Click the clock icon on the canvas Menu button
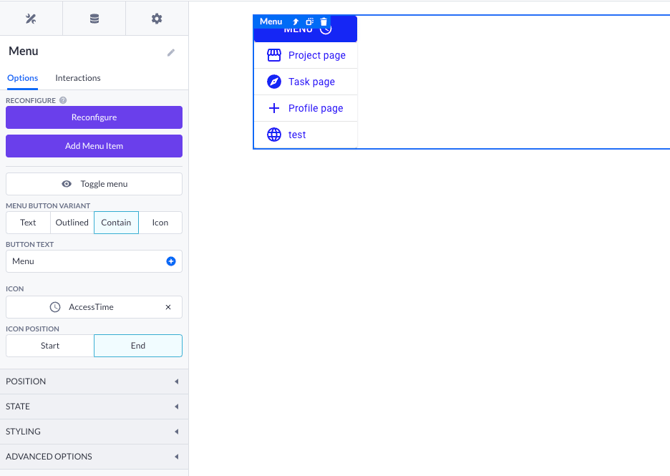 (x=326, y=30)
